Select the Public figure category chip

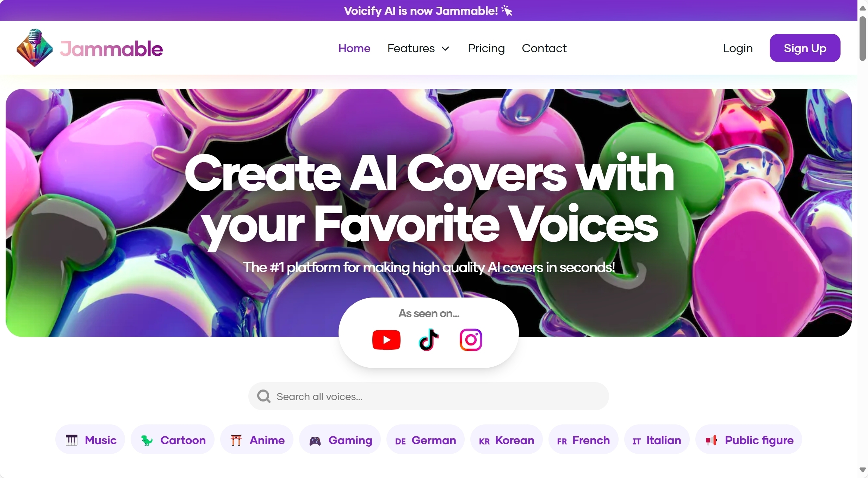point(749,440)
